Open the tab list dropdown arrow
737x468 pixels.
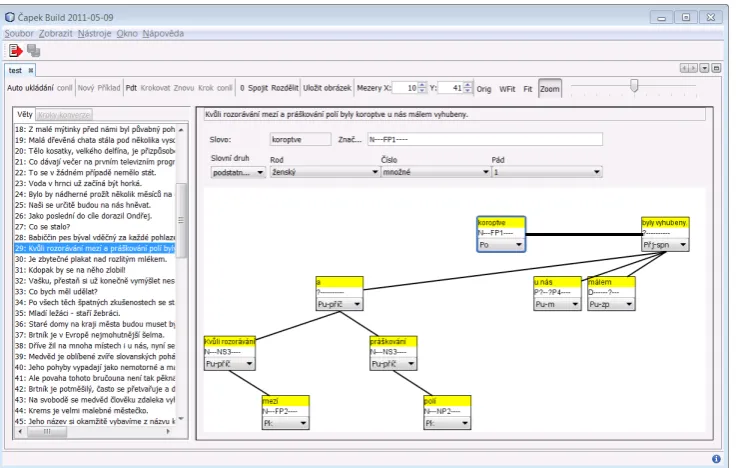tap(705, 68)
